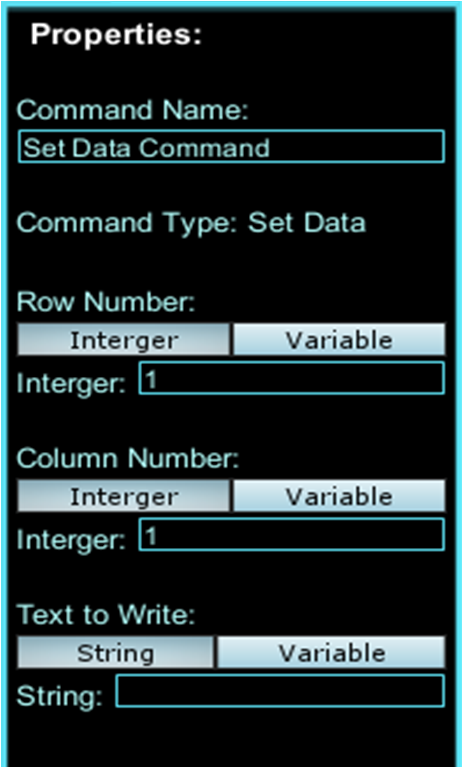The width and height of the screenshot is (463, 768).
Task: Click the Interger label under Row Number
Action: [72, 384]
